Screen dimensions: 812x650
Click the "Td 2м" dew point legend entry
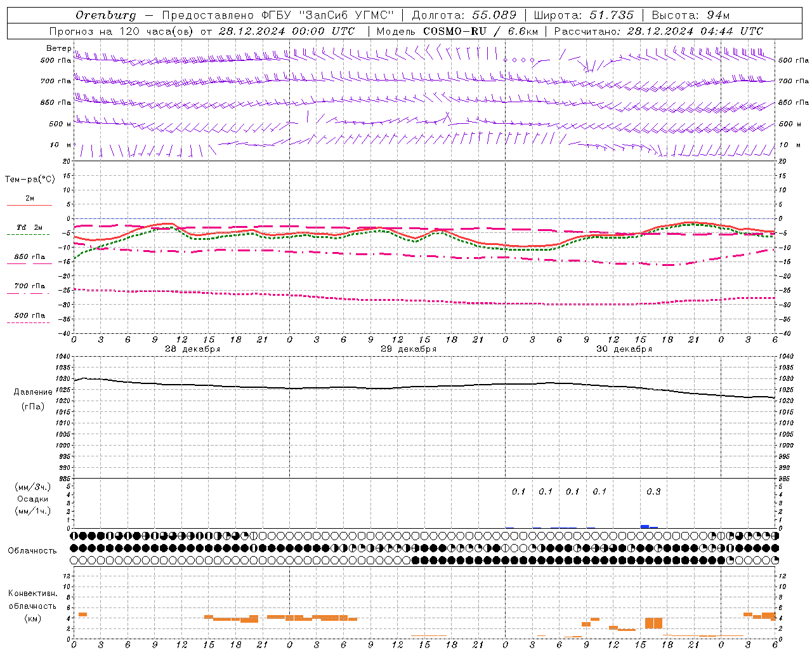30,227
